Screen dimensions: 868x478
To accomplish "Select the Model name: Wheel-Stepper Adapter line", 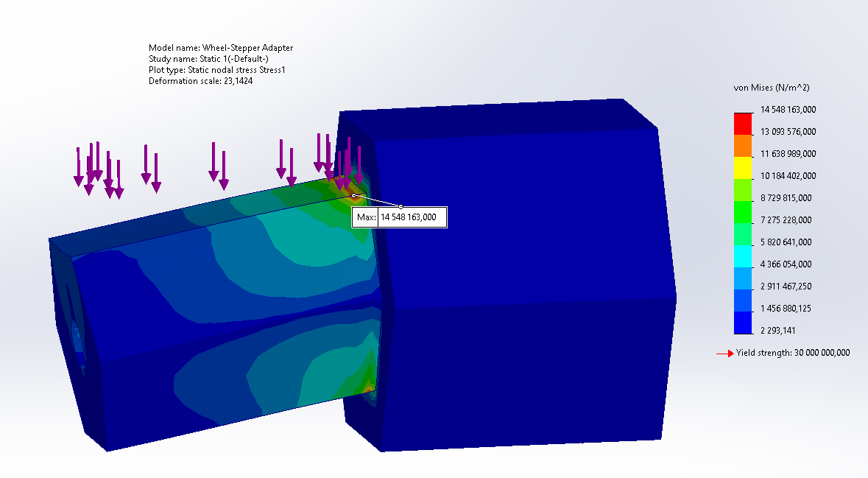I will point(221,48).
